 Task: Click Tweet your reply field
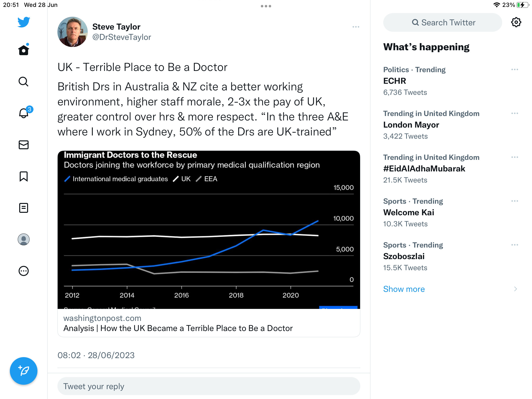coord(209,386)
